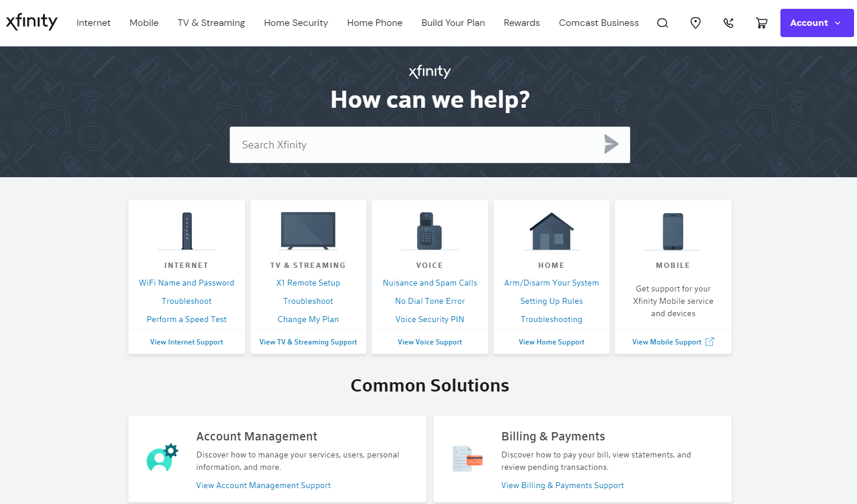This screenshot has width=857, height=504.
Task: Open Change My Plan link
Action: point(308,319)
